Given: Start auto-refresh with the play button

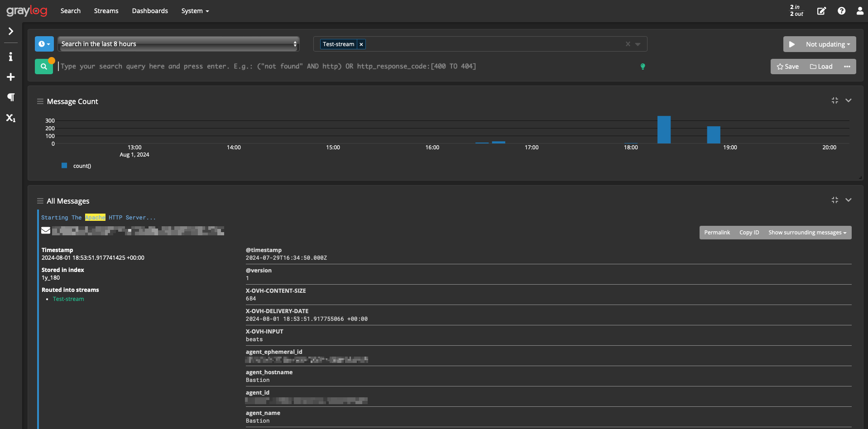Looking at the screenshot, I should point(792,44).
